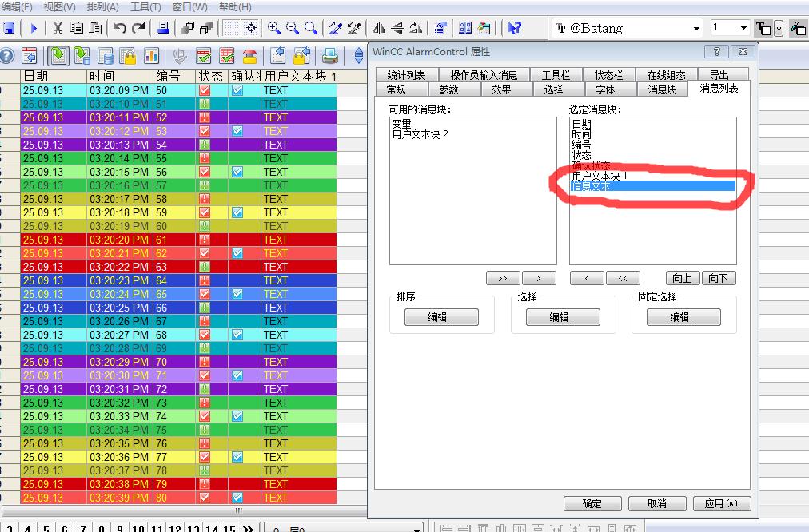Click the text color icon
Image resolution: width=809 pixels, height=532 pixels.
[763, 28]
